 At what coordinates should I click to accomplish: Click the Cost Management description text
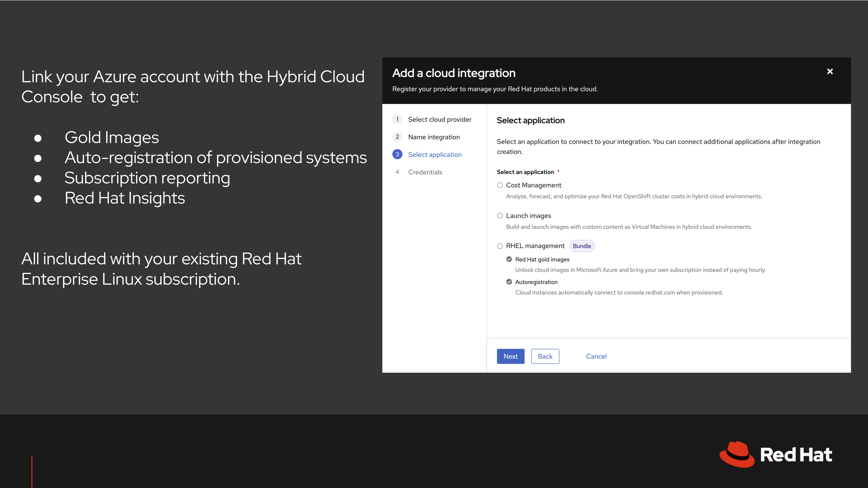click(x=634, y=196)
